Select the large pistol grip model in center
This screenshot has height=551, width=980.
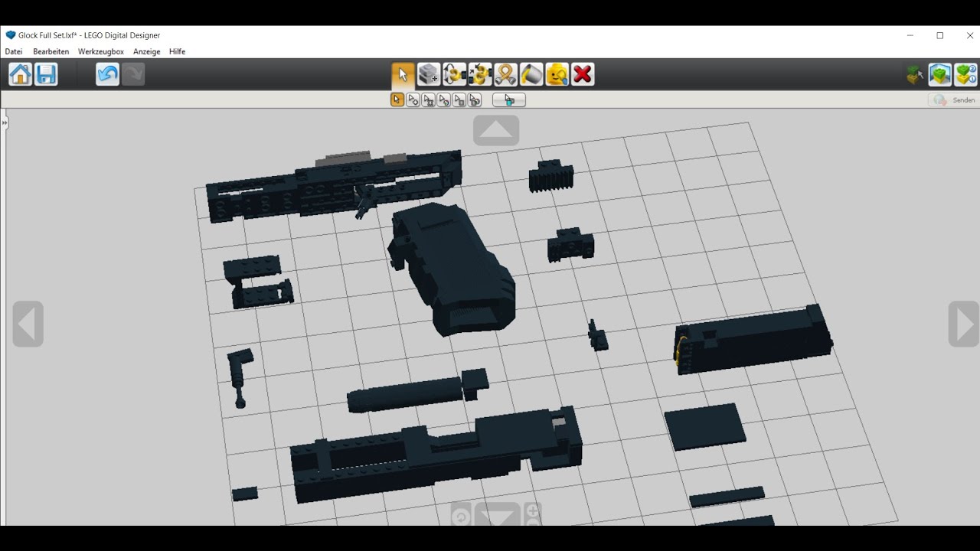coord(452,268)
